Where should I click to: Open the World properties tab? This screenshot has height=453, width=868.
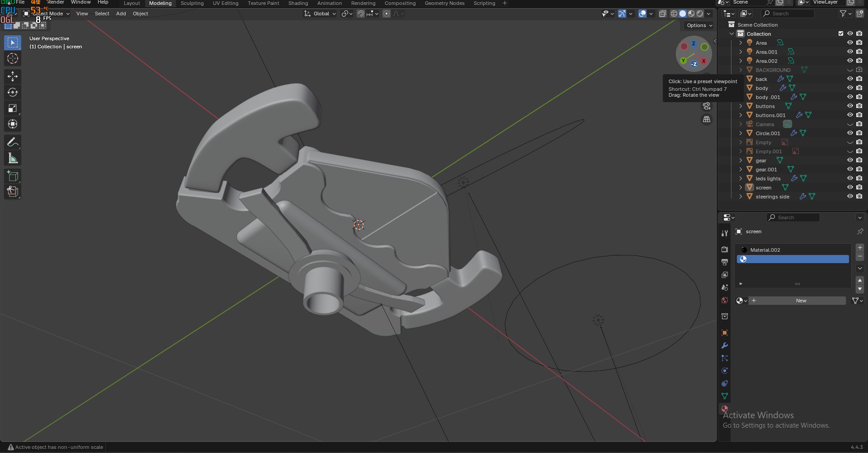[x=725, y=300]
